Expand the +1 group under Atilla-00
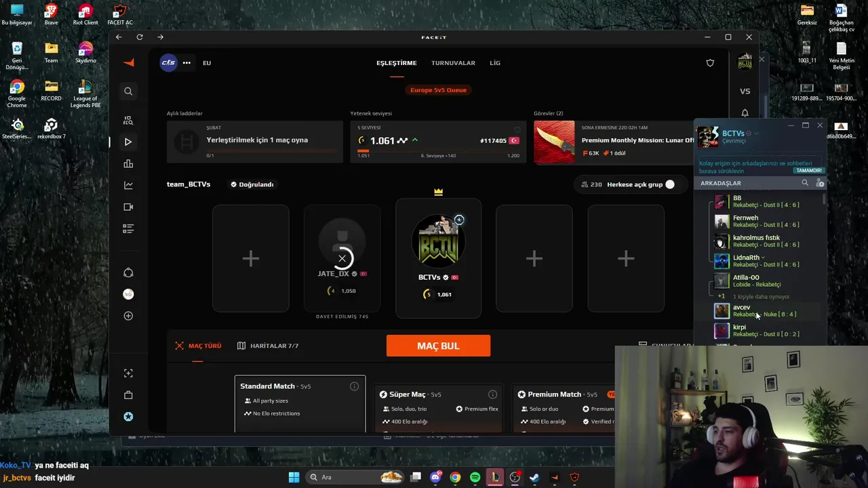 722,296
